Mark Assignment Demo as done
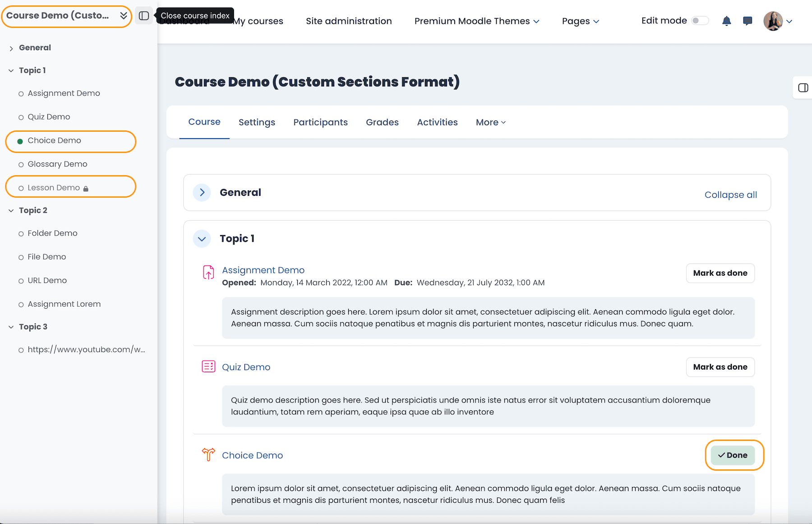The width and height of the screenshot is (812, 524). [720, 273]
